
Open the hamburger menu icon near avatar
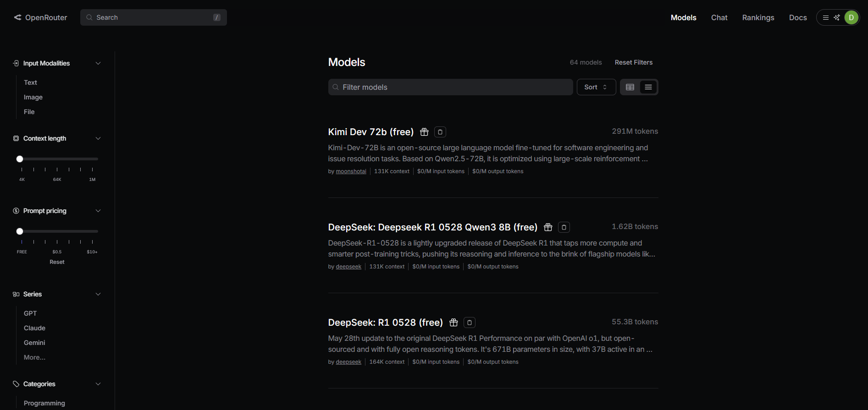click(x=826, y=17)
